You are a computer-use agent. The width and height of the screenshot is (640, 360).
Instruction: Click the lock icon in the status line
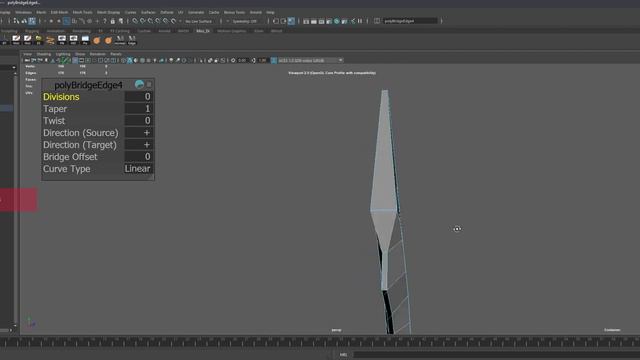coord(113,21)
